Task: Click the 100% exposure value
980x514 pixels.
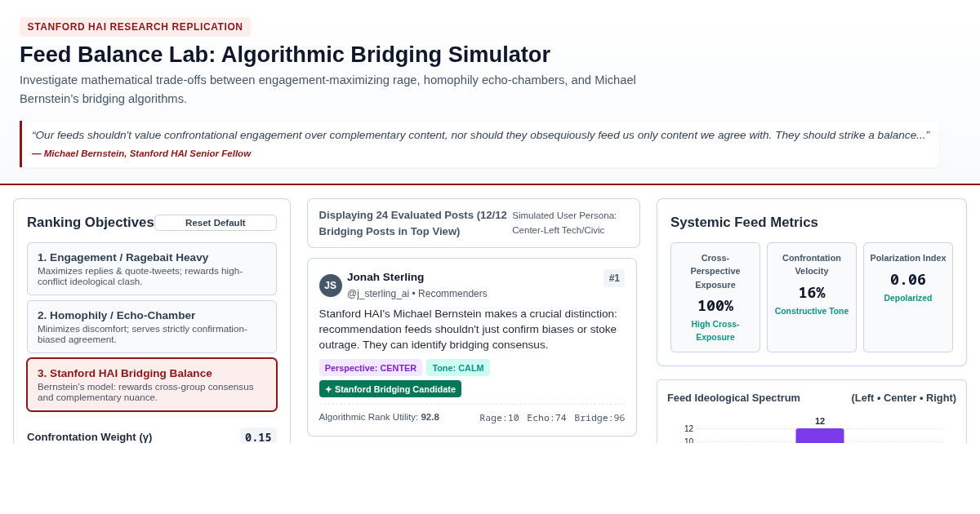Action: 715,306
